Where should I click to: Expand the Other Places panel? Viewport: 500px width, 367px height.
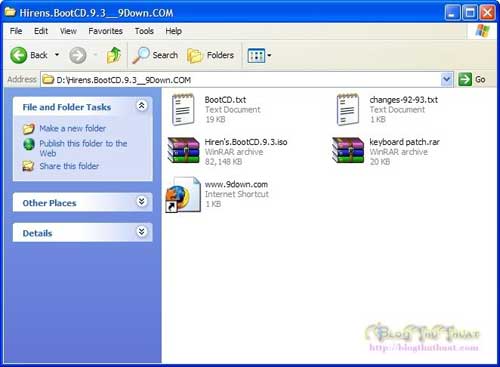coord(142,202)
